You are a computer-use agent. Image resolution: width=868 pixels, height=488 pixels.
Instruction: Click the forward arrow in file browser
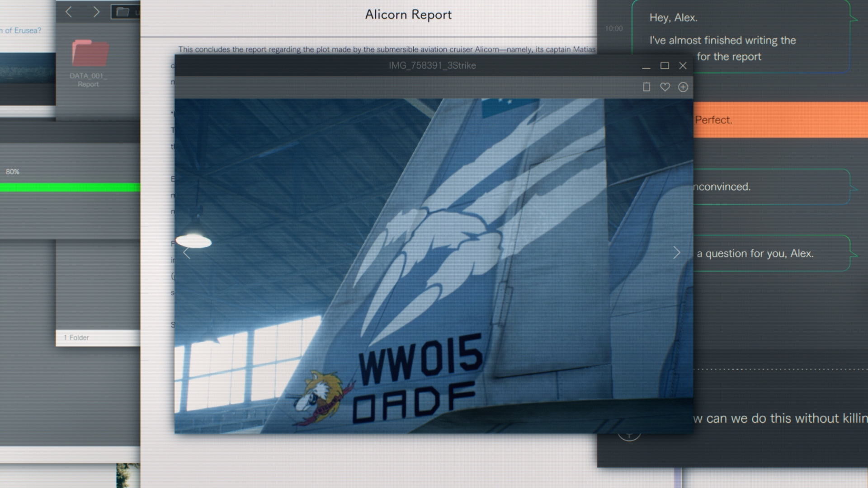pos(96,12)
